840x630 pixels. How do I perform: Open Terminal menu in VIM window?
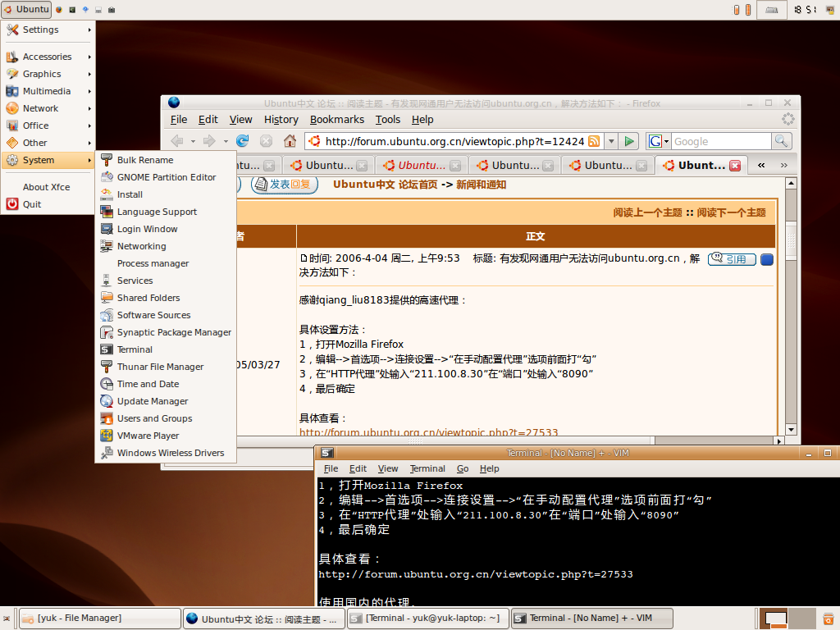tap(427, 468)
